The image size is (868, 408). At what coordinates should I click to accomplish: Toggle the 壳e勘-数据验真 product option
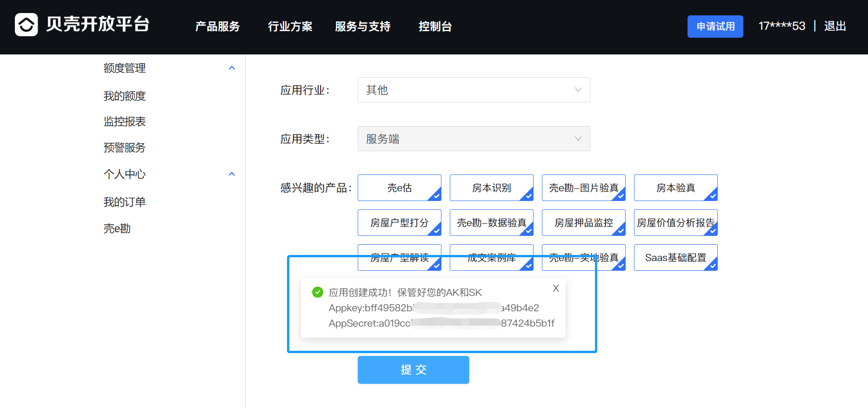pyautogui.click(x=492, y=223)
